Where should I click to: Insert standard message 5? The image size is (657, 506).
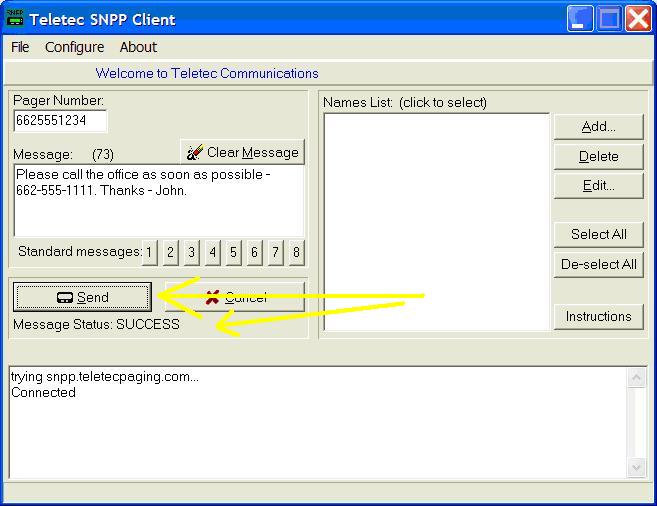click(233, 253)
